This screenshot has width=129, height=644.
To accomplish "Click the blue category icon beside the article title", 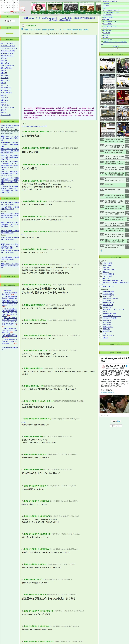I will tap(22, 29).
